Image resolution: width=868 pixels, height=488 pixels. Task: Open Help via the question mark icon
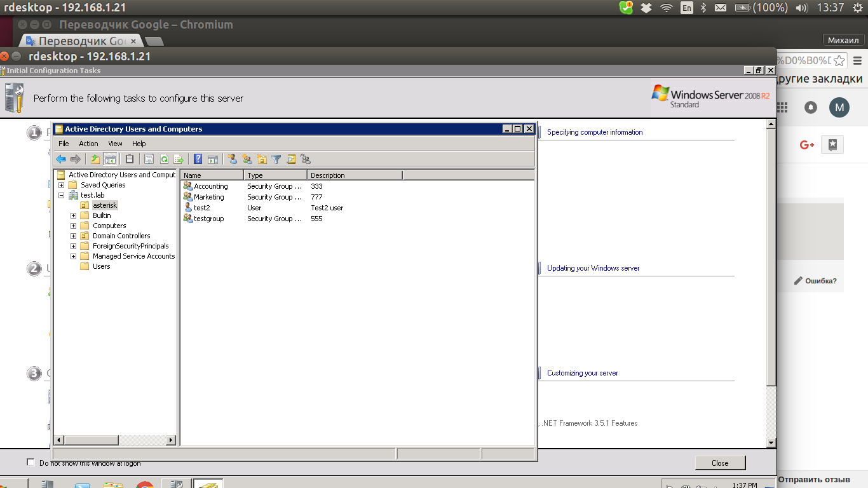(x=198, y=159)
